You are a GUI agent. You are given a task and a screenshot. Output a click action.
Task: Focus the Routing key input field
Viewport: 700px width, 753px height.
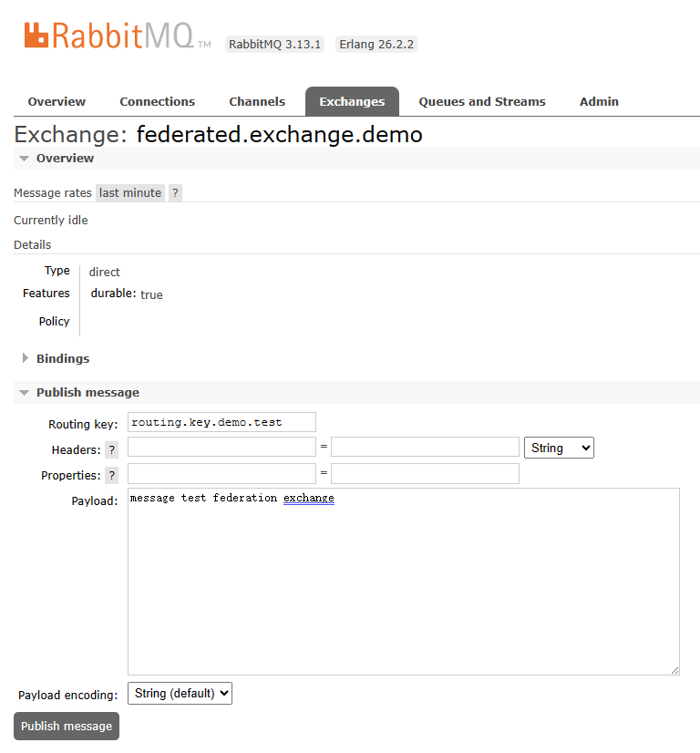(x=221, y=422)
